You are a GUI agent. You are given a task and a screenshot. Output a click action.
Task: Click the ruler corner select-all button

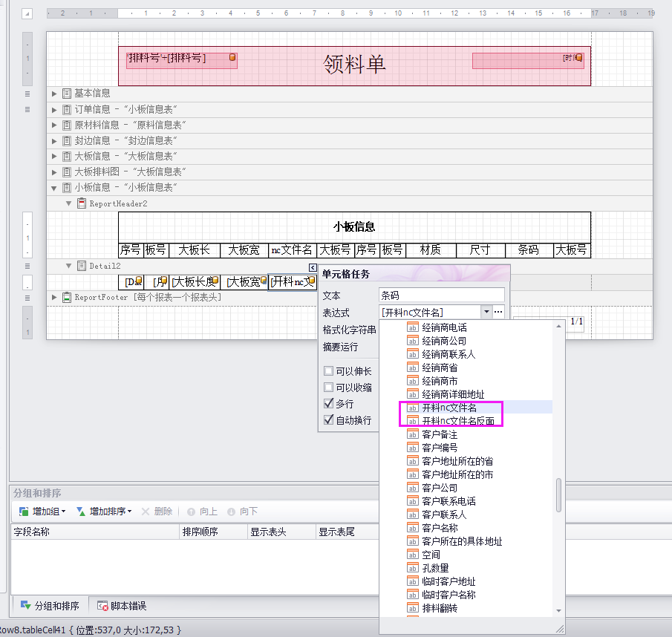(x=27, y=13)
